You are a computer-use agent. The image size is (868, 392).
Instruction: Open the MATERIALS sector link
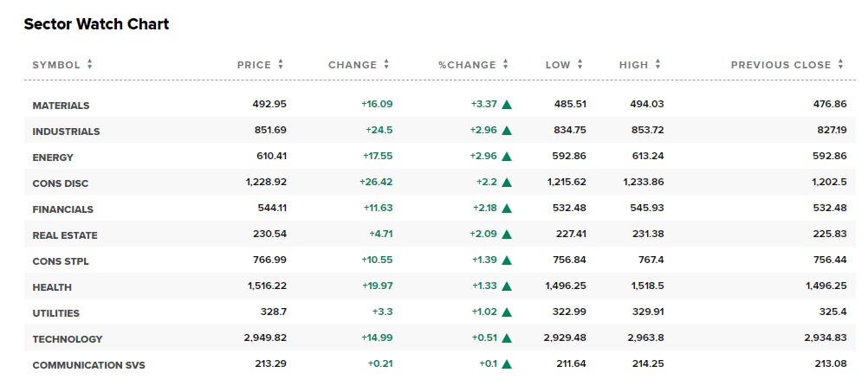[61, 106]
